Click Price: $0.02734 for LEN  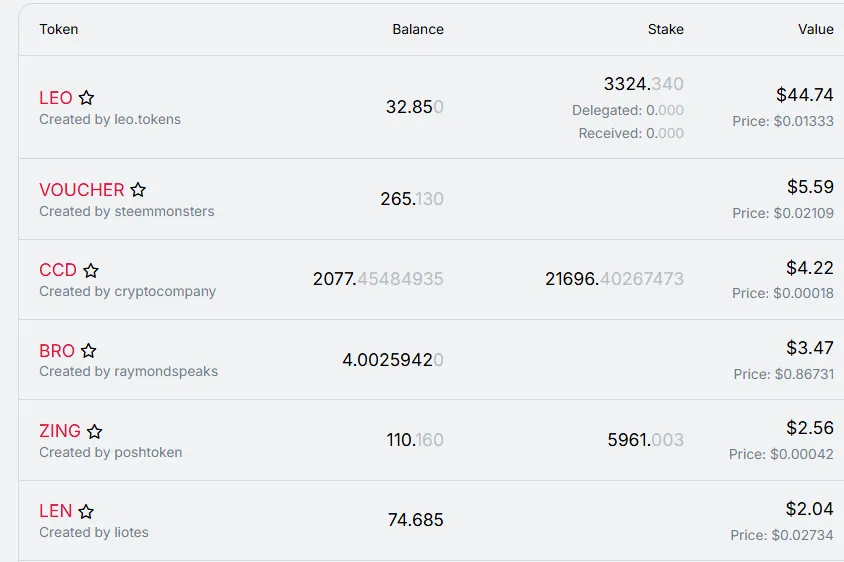[x=782, y=535]
